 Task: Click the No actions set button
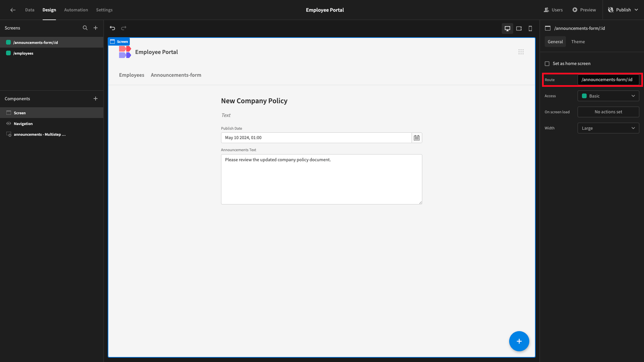tap(608, 112)
